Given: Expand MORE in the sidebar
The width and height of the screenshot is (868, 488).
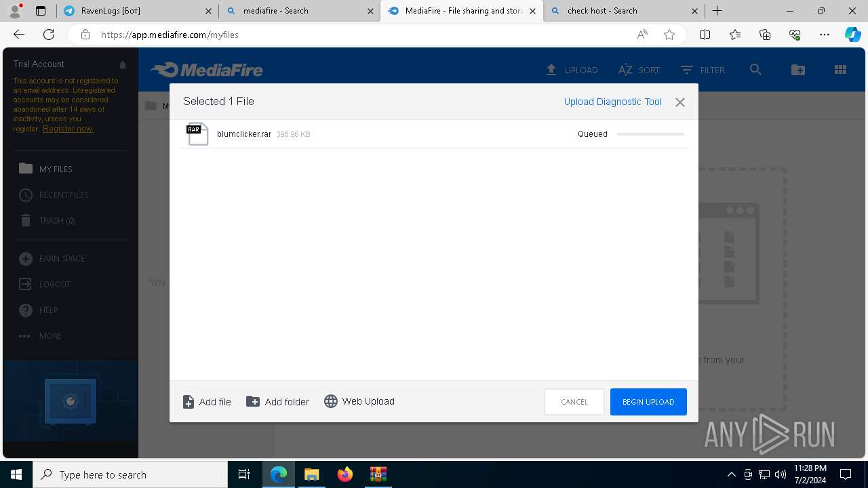Looking at the screenshot, I should (40, 335).
